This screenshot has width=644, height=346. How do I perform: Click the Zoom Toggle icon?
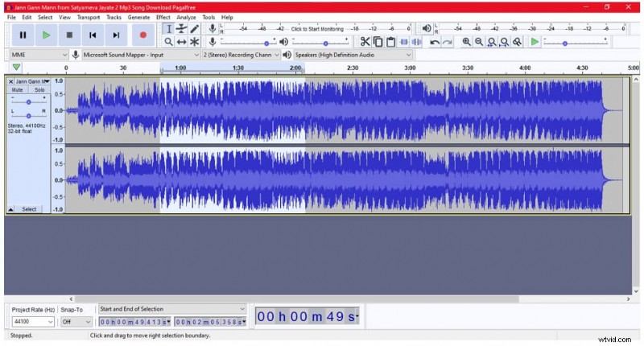tap(517, 42)
